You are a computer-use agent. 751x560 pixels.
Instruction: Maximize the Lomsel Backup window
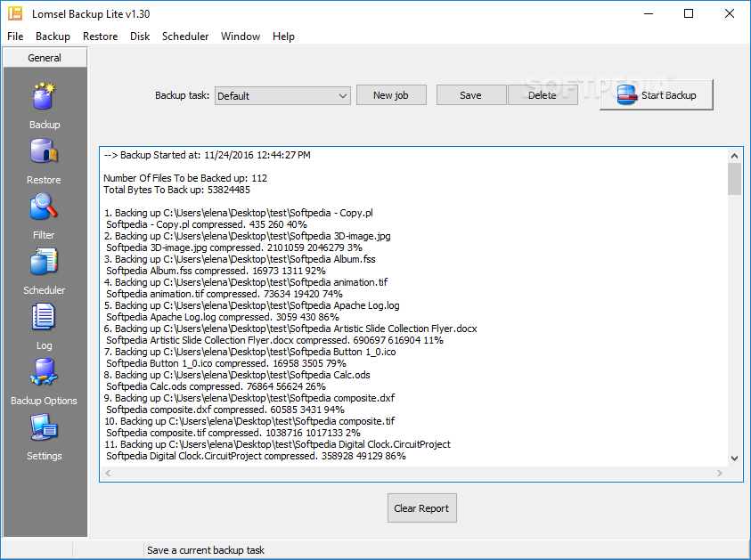(689, 13)
